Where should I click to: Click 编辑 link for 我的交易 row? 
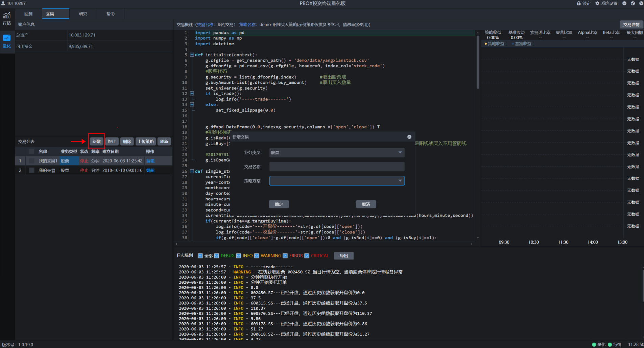(x=150, y=170)
